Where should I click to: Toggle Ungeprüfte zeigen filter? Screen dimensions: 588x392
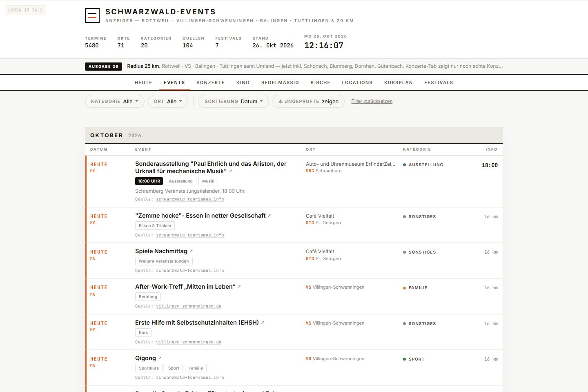308,101
